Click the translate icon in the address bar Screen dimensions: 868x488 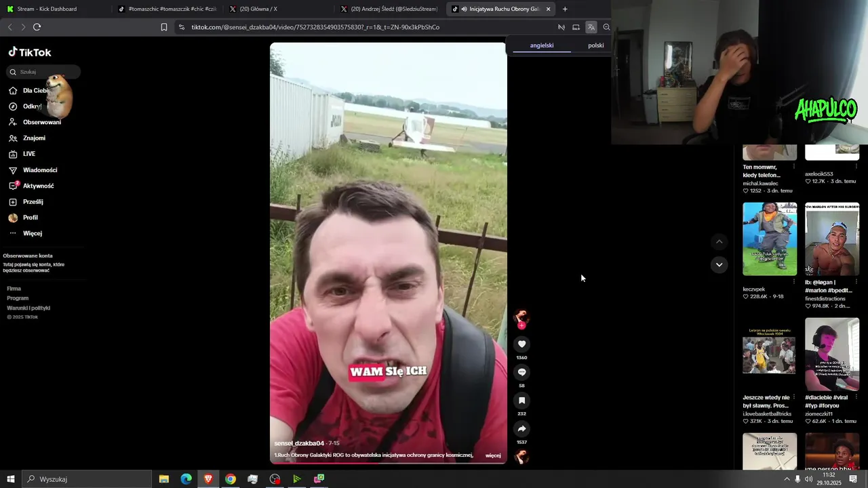pos(591,27)
